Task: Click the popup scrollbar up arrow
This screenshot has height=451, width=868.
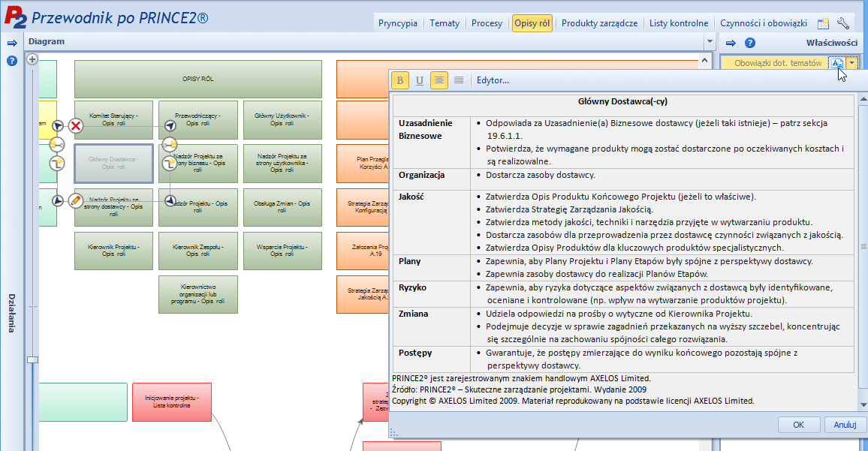Action: click(x=863, y=99)
